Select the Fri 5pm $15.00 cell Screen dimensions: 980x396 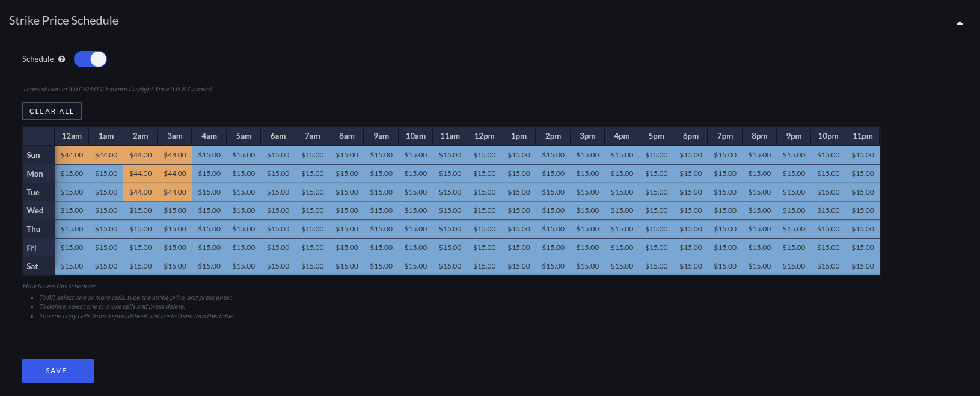tap(657, 248)
